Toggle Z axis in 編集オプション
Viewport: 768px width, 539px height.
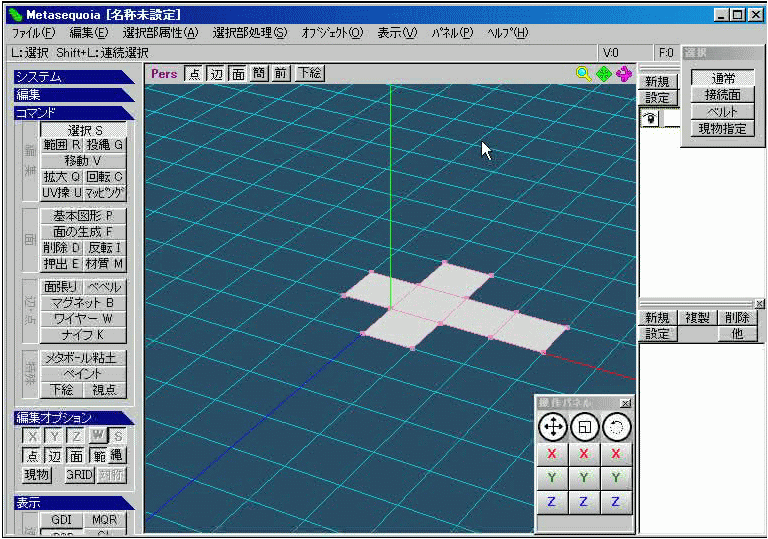[x=76, y=436]
